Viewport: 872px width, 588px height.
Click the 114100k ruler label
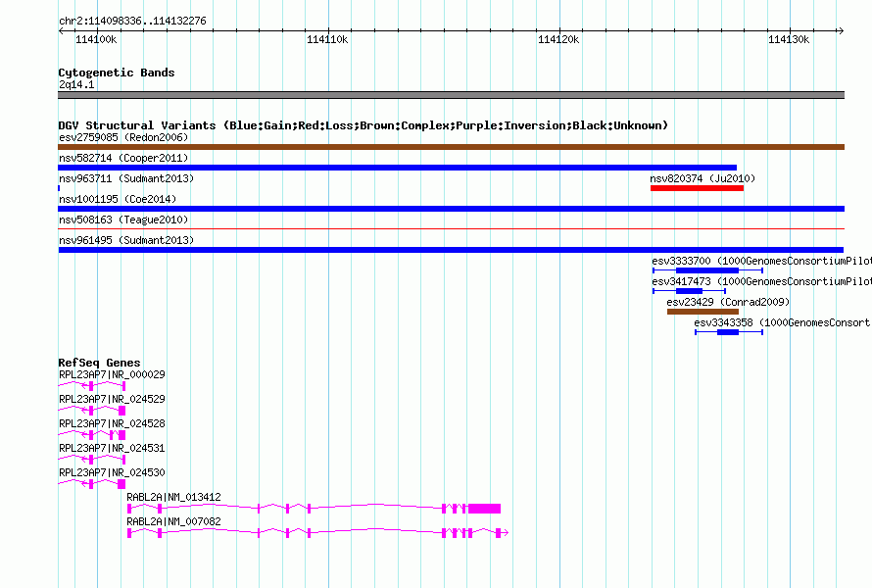[96, 39]
